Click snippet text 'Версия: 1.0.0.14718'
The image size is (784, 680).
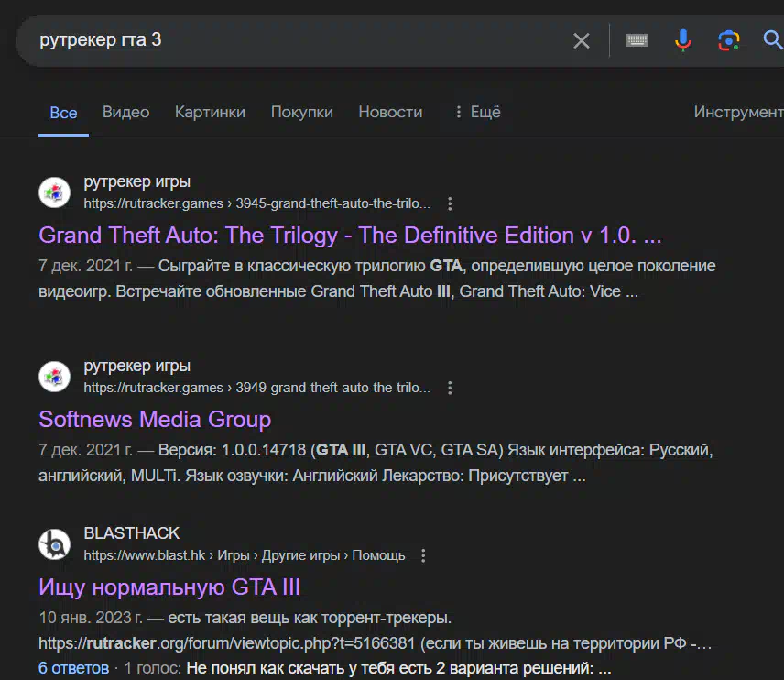(x=232, y=450)
